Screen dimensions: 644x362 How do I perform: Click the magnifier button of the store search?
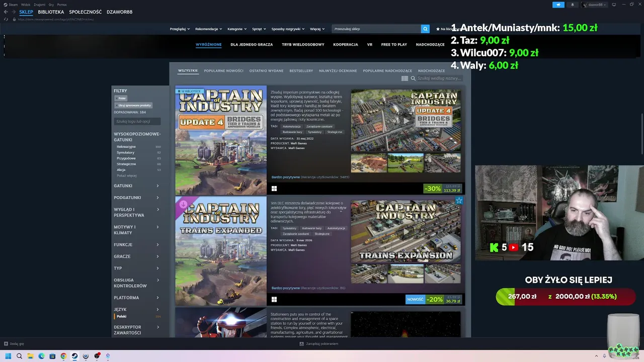click(425, 29)
